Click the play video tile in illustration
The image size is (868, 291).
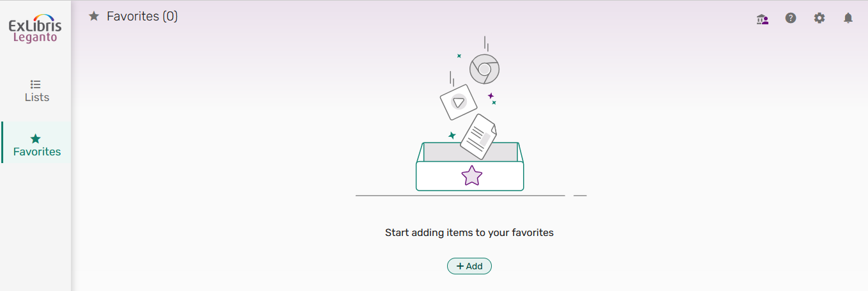click(458, 102)
